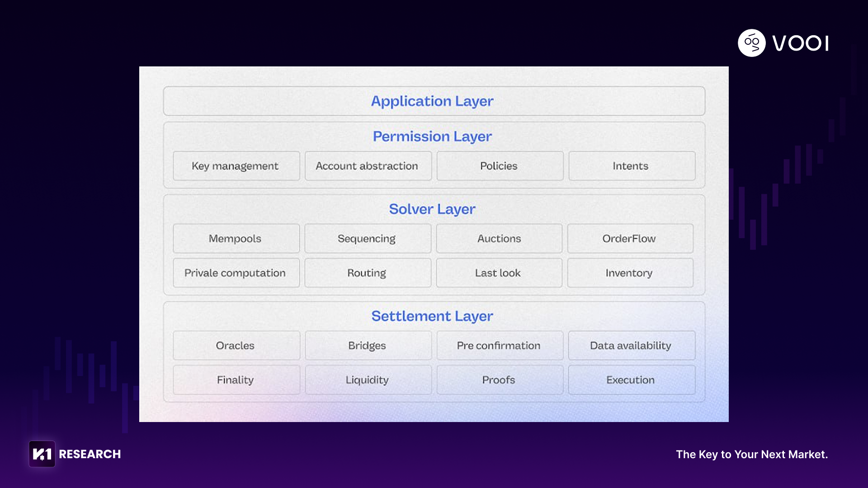Viewport: 868px width, 488px height.
Task: Choose the Auctions box
Action: point(499,239)
